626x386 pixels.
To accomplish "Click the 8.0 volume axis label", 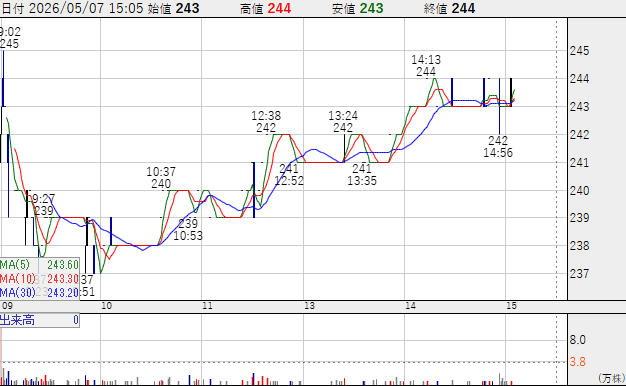I will (x=577, y=340).
